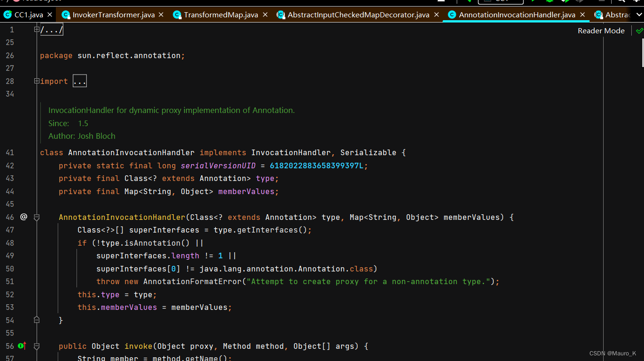The height and width of the screenshot is (361, 644).
Task: Click 'this.type' on line 52
Action: pyautogui.click(x=99, y=294)
